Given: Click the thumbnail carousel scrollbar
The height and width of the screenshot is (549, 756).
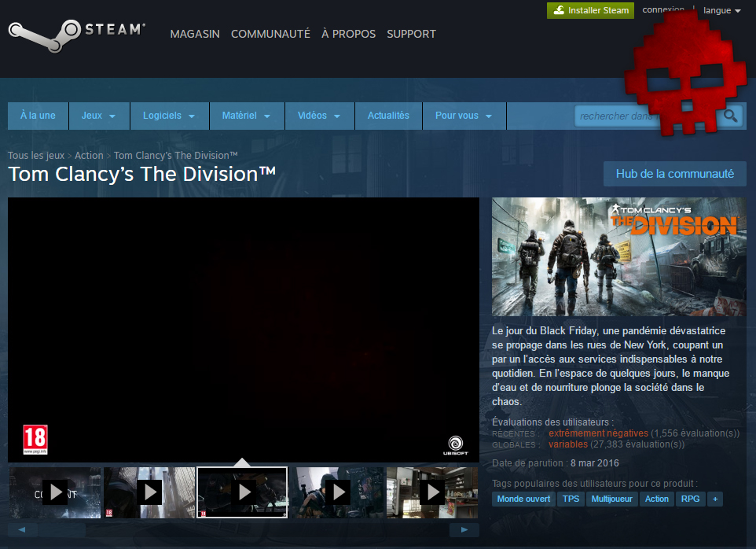Looking at the screenshot, I should 63,530.
